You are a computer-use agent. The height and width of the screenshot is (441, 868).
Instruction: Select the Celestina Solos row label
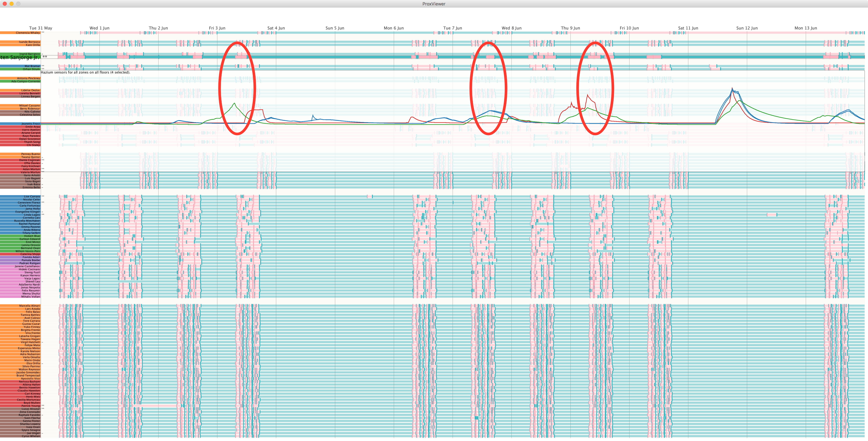tap(20, 114)
